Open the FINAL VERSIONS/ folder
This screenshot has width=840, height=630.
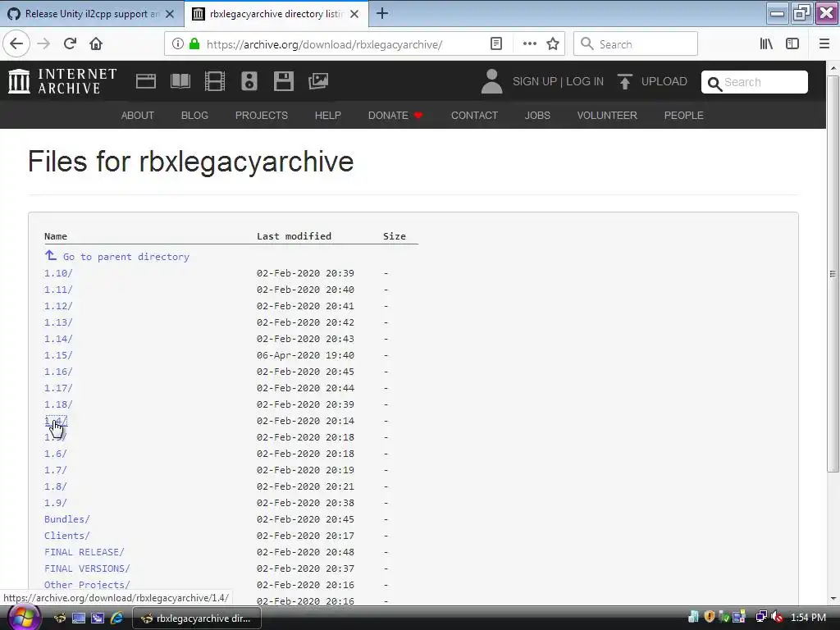[x=87, y=568]
